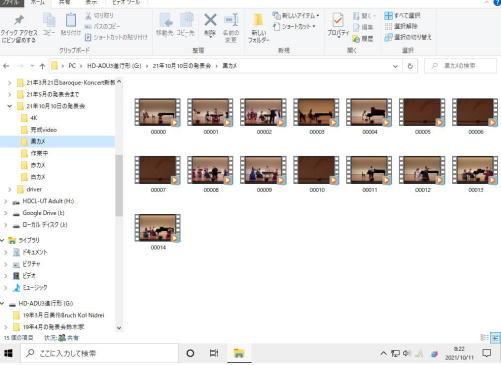
Task: Click Invert Selection in ribbon
Action: [x=408, y=37]
